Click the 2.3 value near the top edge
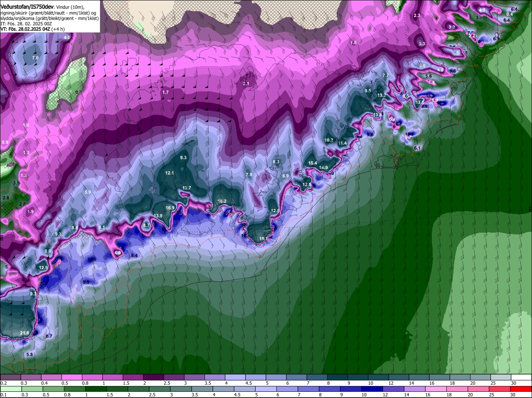The height and width of the screenshot is (398, 532). (x=417, y=15)
